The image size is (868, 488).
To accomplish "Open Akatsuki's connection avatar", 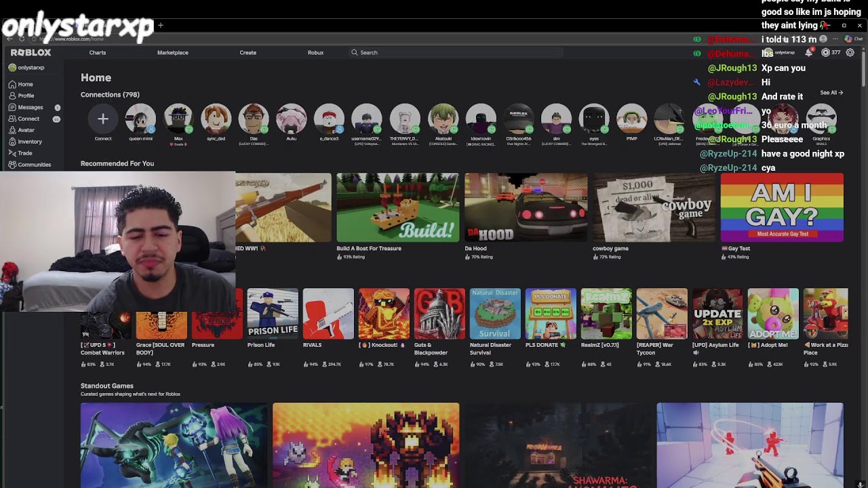I will tap(443, 119).
